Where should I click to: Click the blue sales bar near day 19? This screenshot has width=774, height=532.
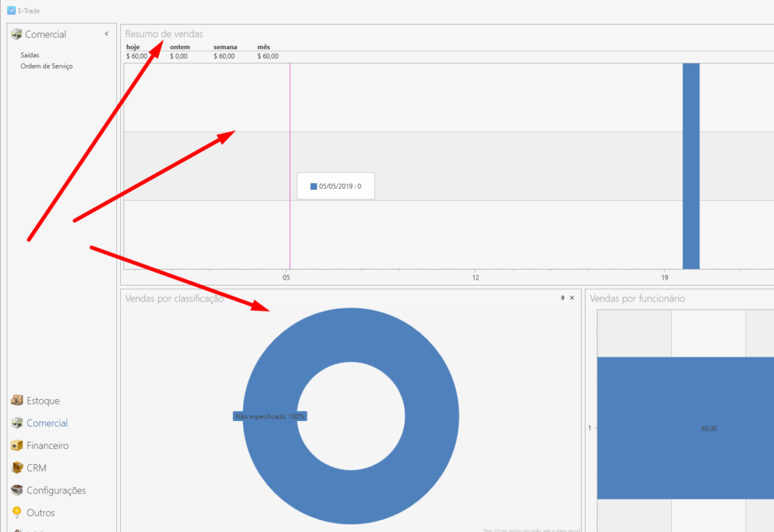(x=691, y=166)
